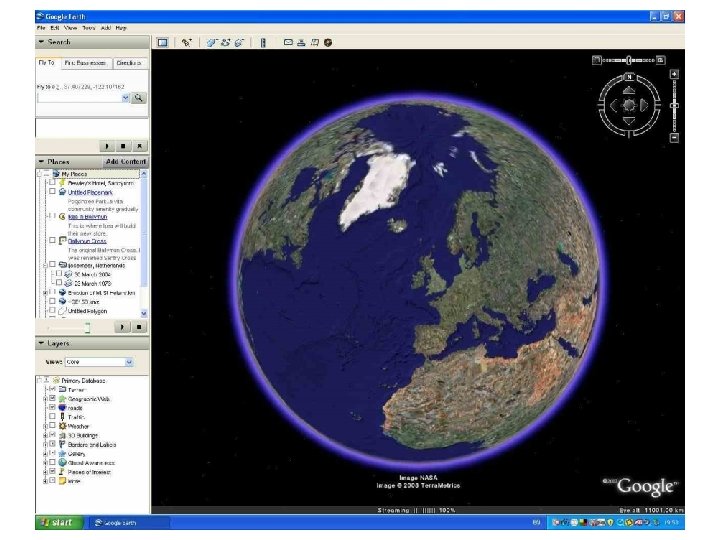
Task: Open the Fly To search history dropdown
Action: coord(125,98)
